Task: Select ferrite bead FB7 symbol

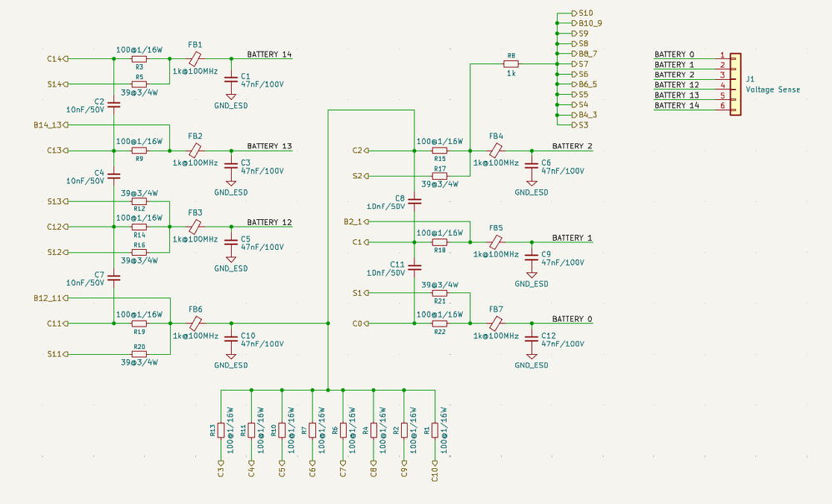Action: [495, 323]
